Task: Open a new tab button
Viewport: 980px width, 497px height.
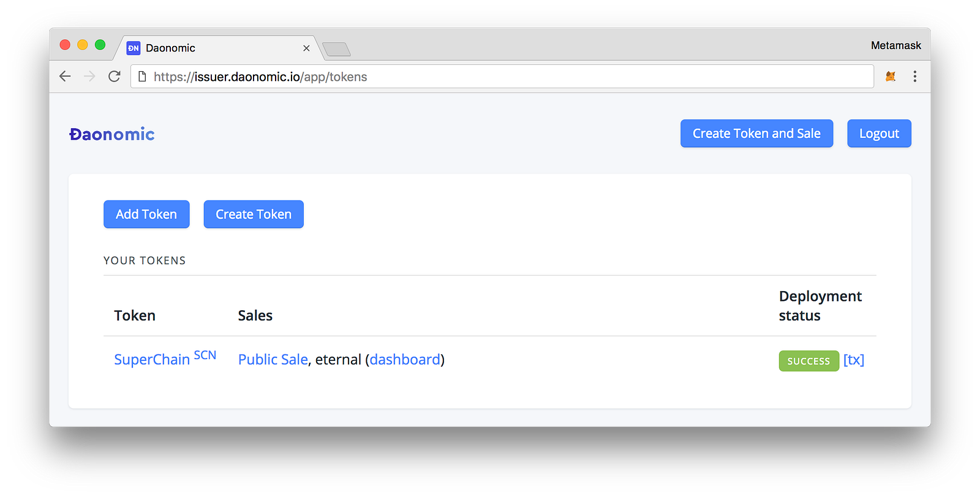Action: point(336,49)
